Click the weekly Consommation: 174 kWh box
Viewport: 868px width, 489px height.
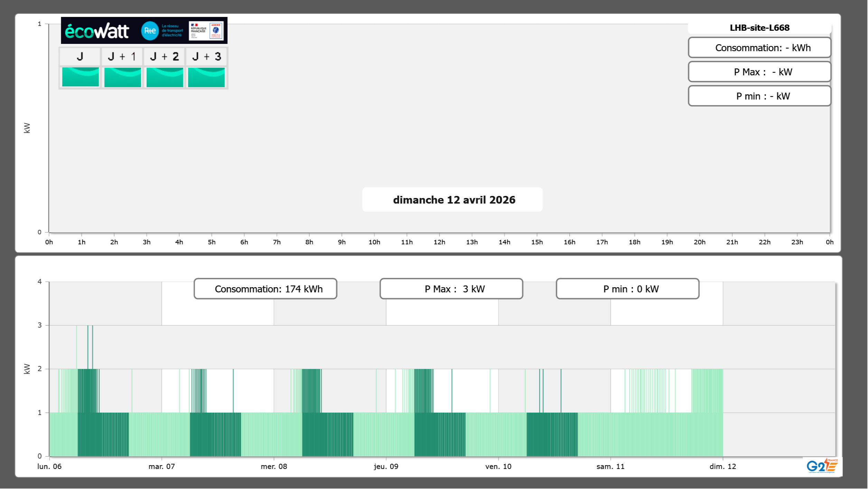pos(265,289)
